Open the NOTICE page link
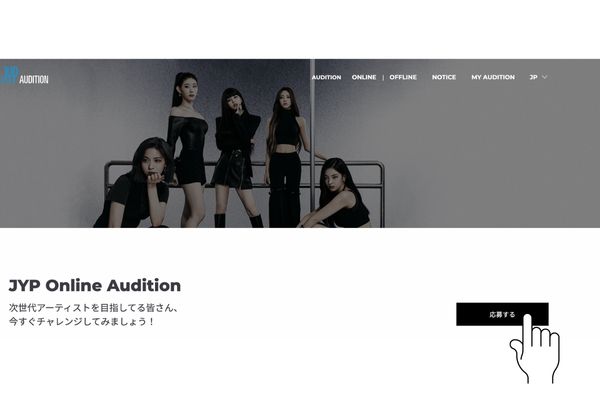The image size is (600, 400). click(x=444, y=77)
